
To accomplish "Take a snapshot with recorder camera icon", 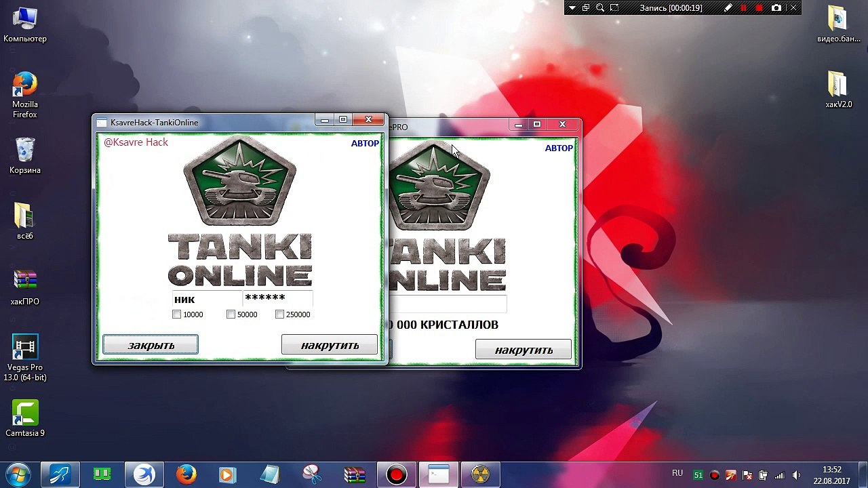I will point(776,8).
